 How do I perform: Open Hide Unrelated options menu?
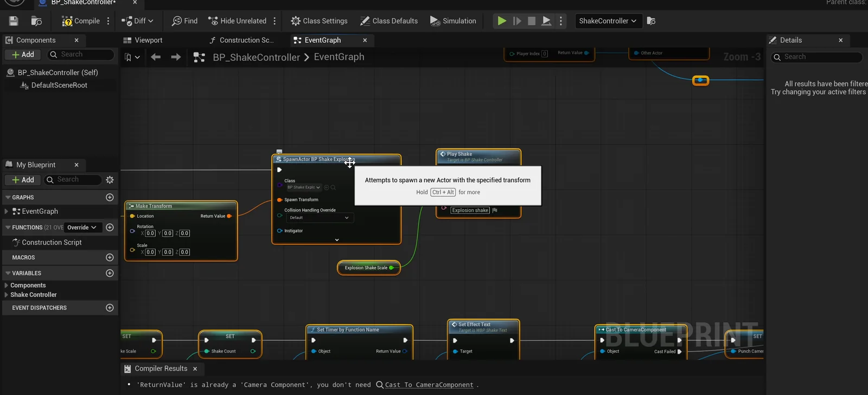pyautogui.click(x=275, y=21)
